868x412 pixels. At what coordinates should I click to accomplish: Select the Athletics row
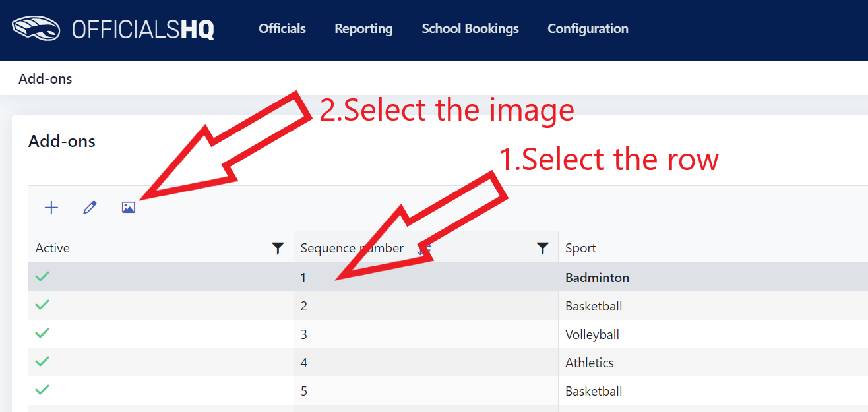tap(448, 363)
